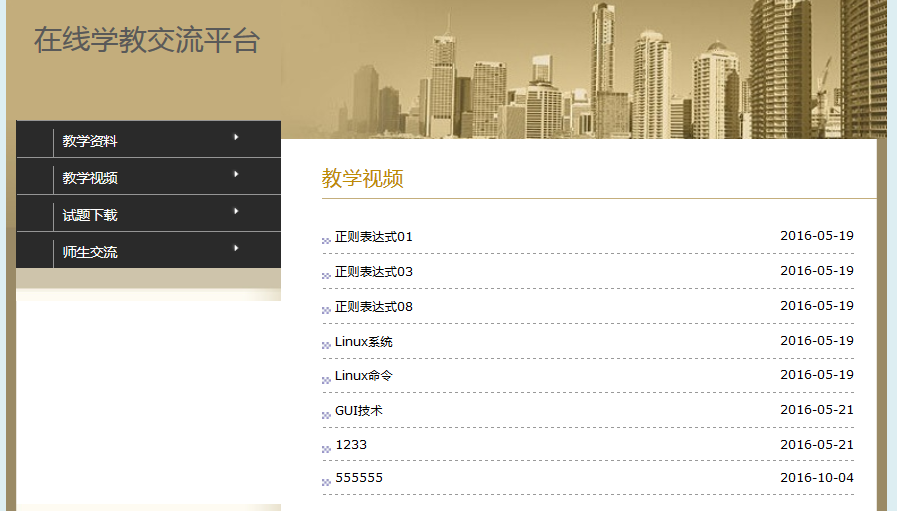
Task: Expand the arrow next to 教学资料
Action: [x=236, y=137]
